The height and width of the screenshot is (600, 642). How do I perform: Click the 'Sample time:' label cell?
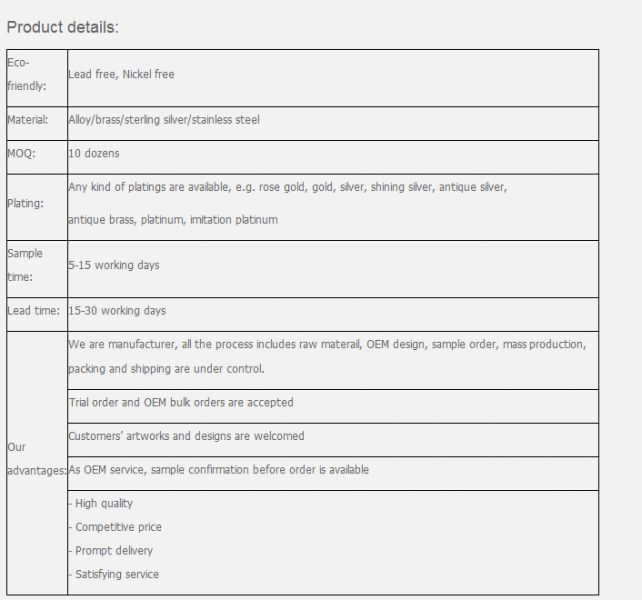tap(25, 265)
